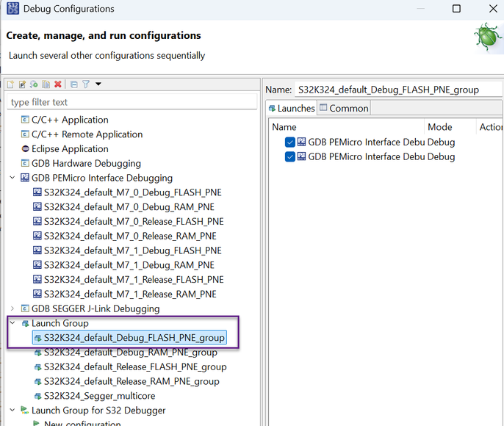Click Launch Group for S32 Debugger icon
504x426 pixels.
tap(25, 410)
